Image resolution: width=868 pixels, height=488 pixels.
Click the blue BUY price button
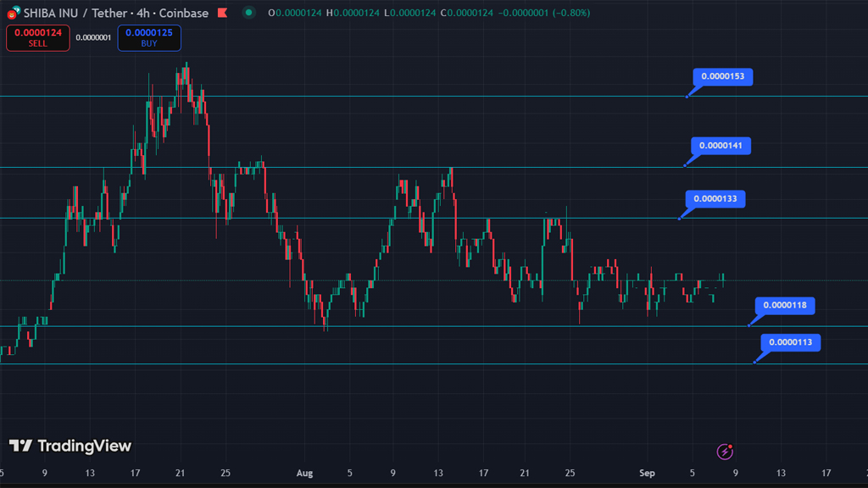pyautogui.click(x=149, y=37)
